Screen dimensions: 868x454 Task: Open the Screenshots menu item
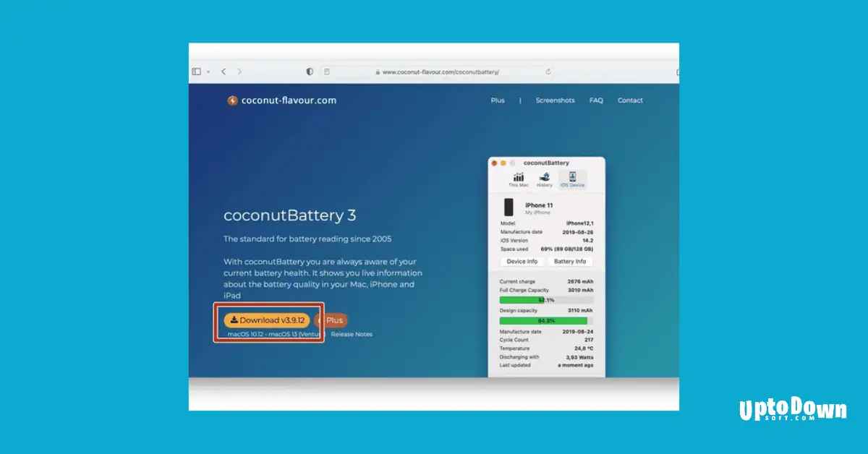pos(555,100)
